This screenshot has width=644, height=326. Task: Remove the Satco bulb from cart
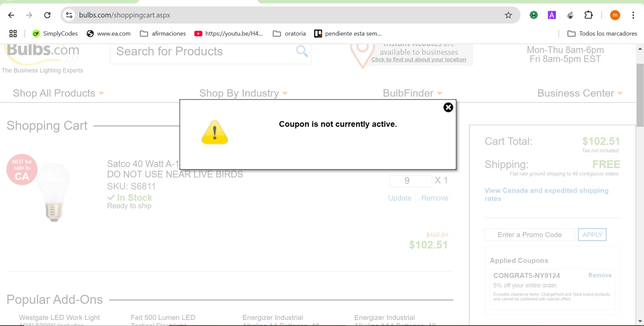click(435, 198)
